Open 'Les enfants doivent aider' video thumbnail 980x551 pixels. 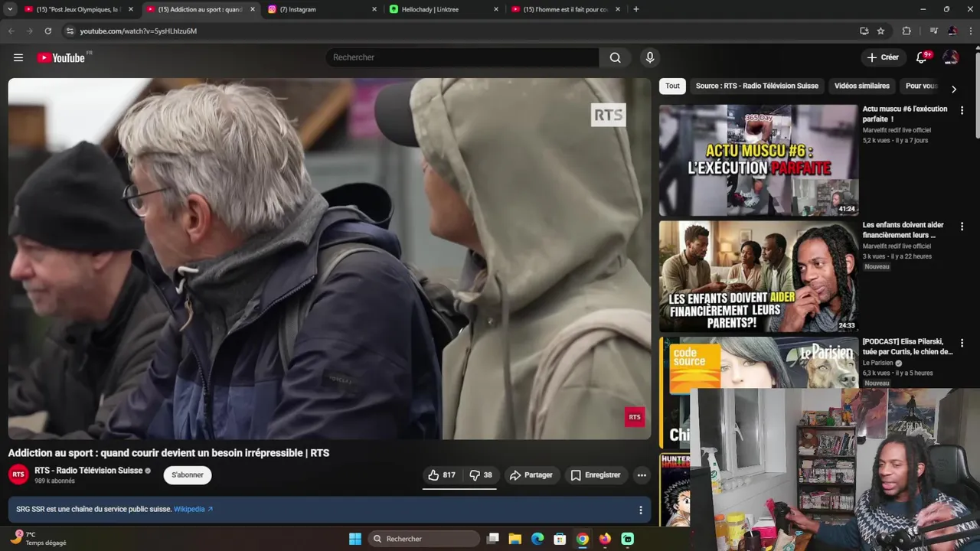[x=759, y=276]
